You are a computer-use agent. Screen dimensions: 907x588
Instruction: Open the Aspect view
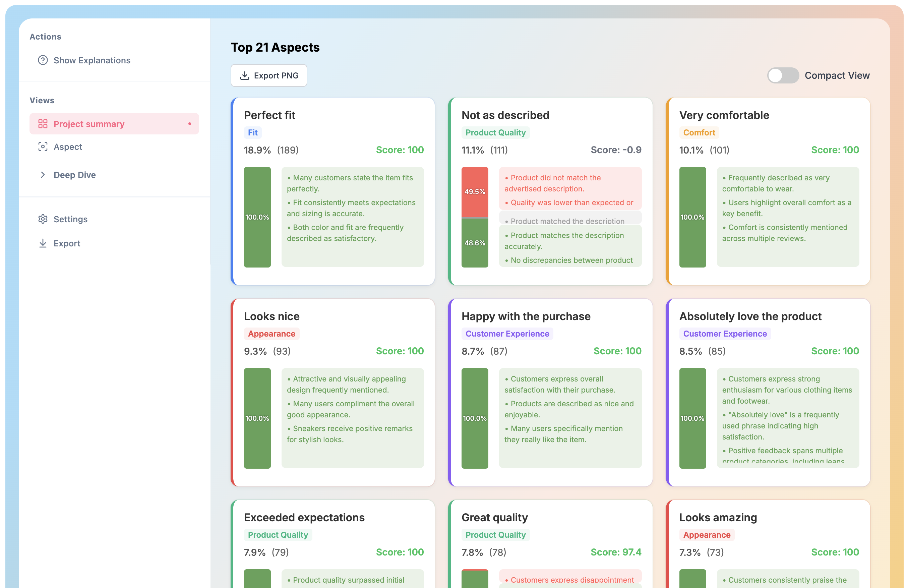[68, 147]
